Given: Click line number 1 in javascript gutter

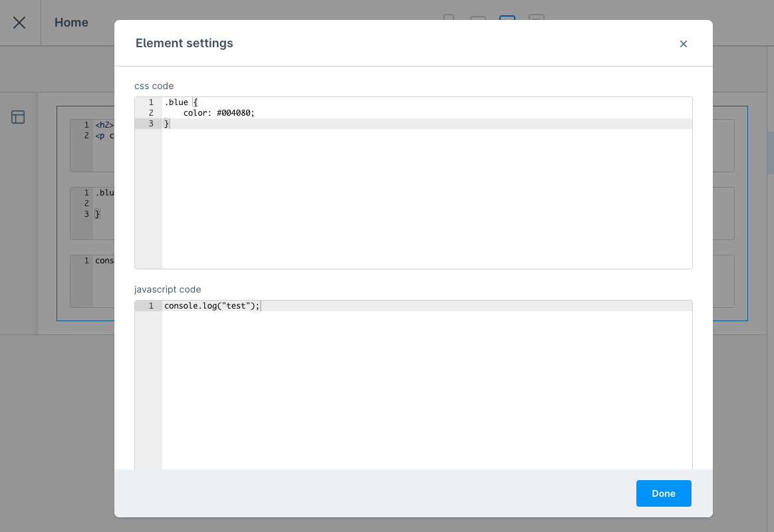Looking at the screenshot, I should [x=151, y=306].
